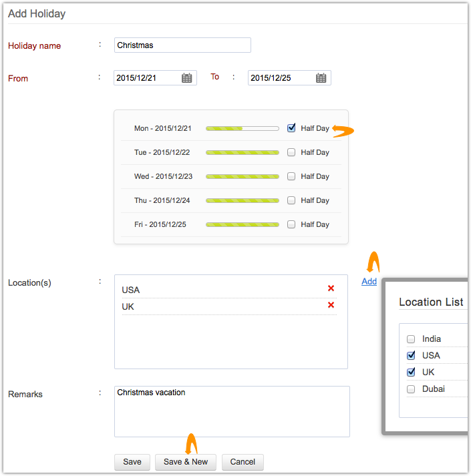Uncheck UK in Location List
471x476 pixels.
coord(411,372)
